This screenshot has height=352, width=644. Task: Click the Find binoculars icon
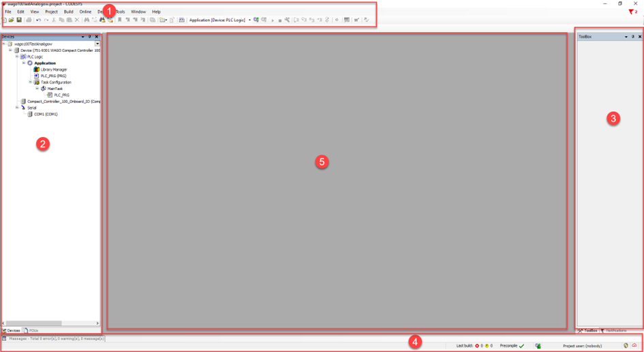[x=87, y=20]
